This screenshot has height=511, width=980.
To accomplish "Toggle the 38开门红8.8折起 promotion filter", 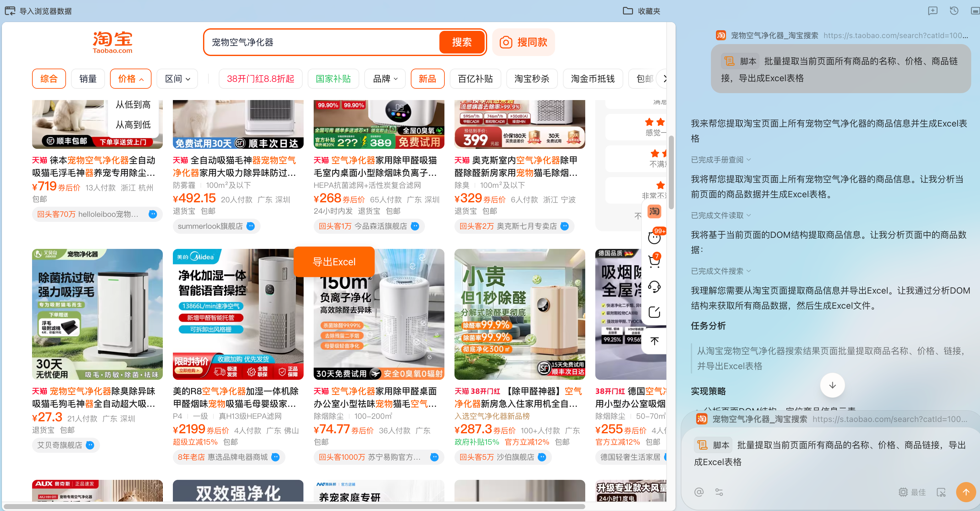I will coord(260,79).
